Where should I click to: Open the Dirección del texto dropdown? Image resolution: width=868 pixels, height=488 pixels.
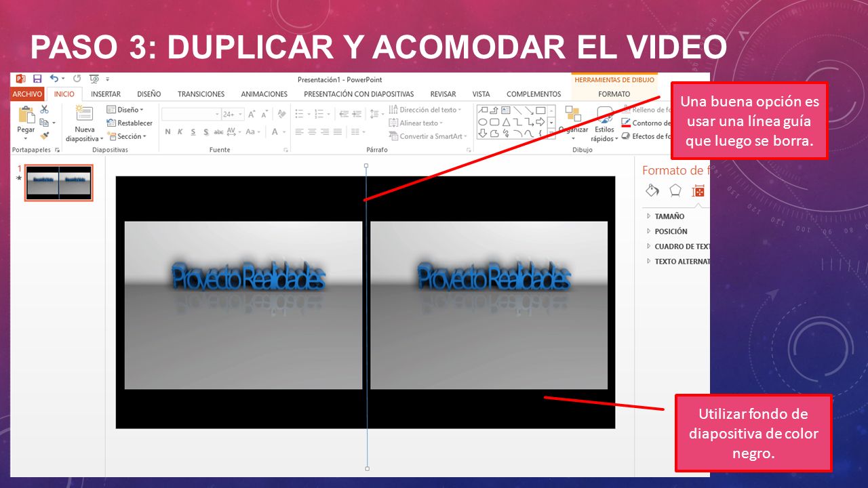tap(425, 110)
